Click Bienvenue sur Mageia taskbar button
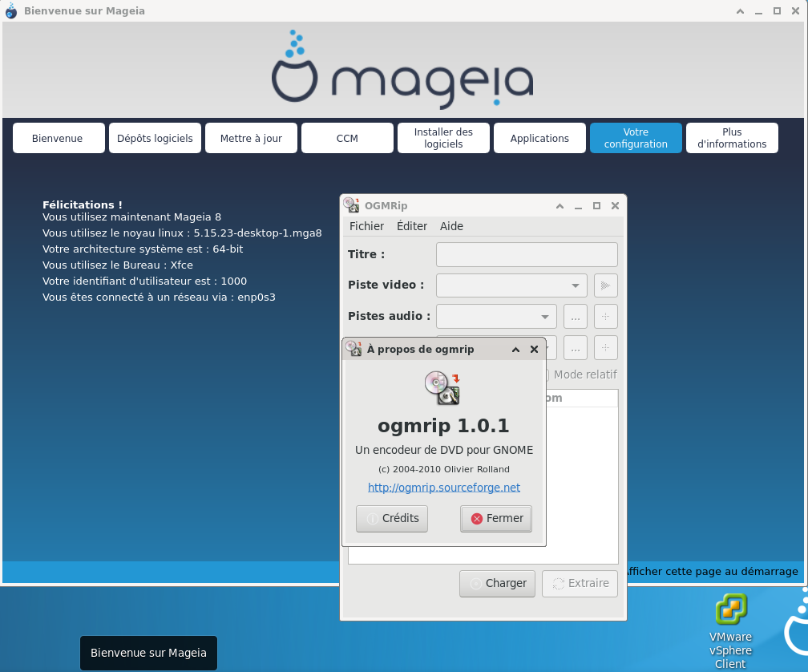Screen dimensions: 808x672 coord(148,653)
